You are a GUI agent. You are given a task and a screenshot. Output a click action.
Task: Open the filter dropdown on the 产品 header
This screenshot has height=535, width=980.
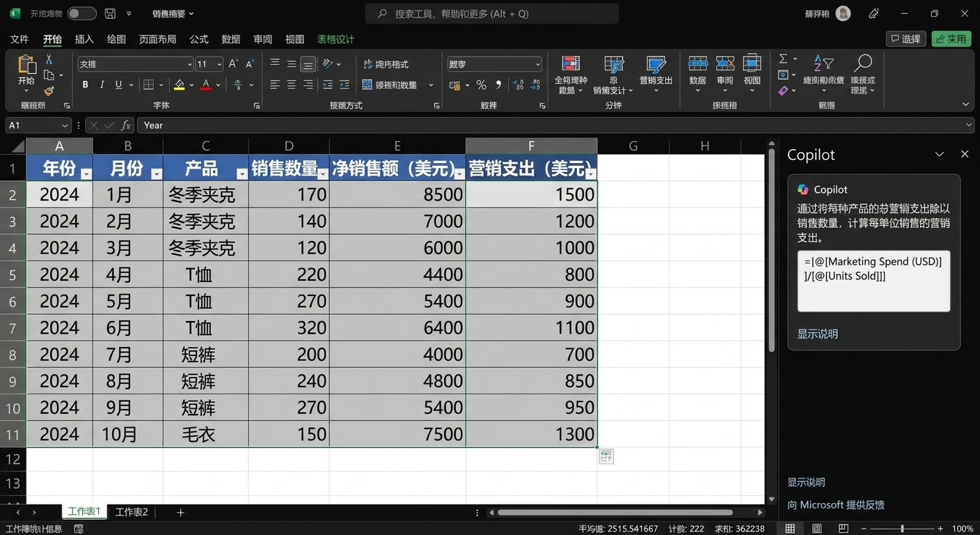click(242, 174)
